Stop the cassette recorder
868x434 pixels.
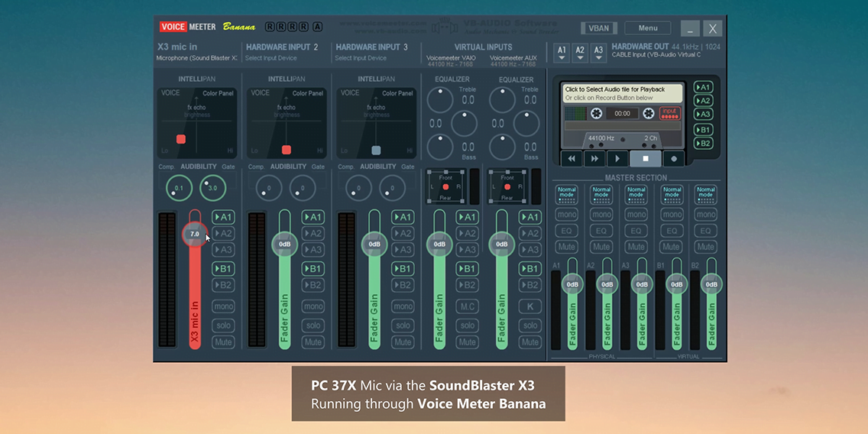pos(646,158)
